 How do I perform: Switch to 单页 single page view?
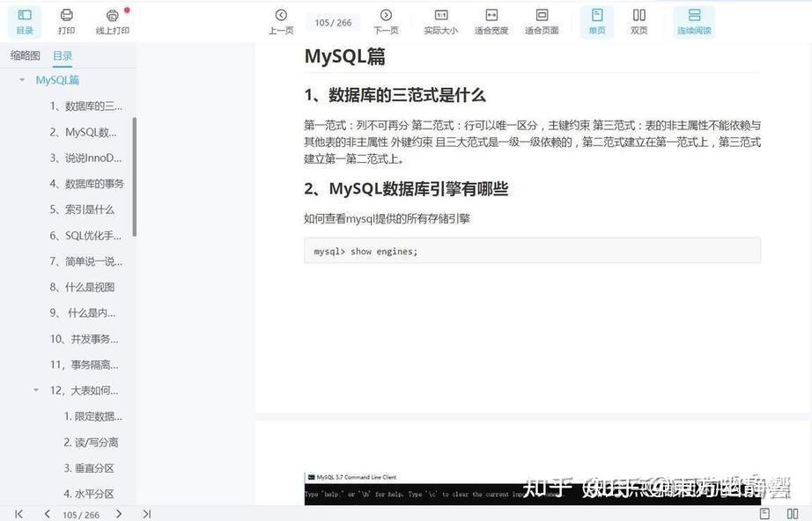click(x=597, y=22)
